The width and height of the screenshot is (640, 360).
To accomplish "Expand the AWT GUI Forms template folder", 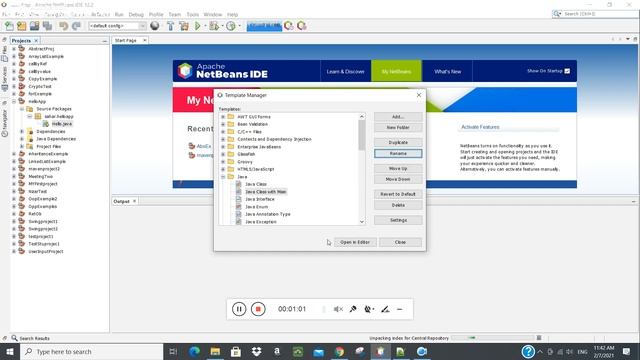I will [223, 117].
